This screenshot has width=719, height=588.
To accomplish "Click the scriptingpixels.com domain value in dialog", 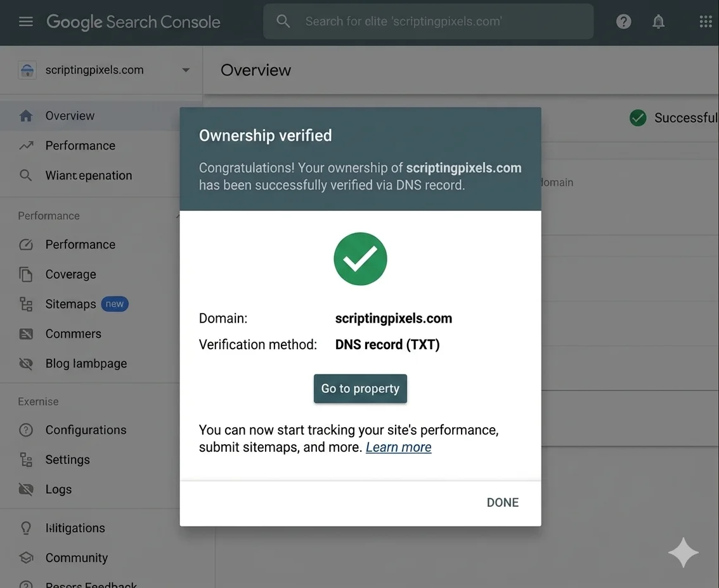I will 394,319.
